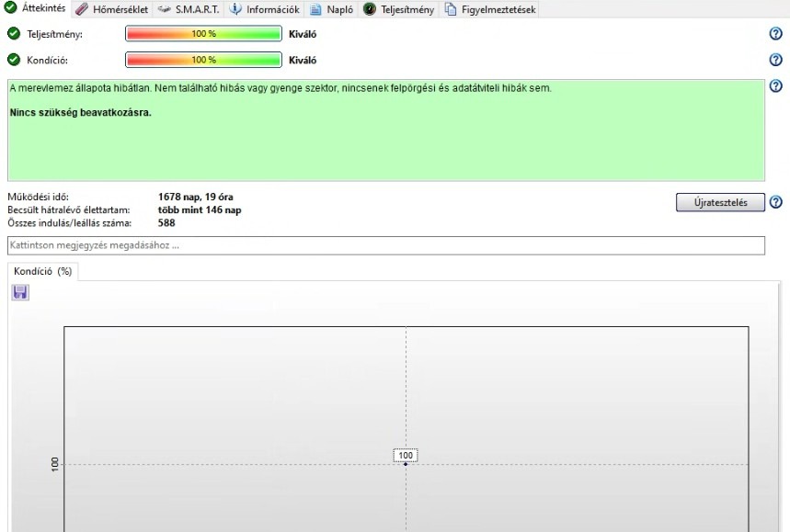Click the help icon beside the Teljesítmény bar
This screenshot has width=790, height=532.
tap(776, 34)
